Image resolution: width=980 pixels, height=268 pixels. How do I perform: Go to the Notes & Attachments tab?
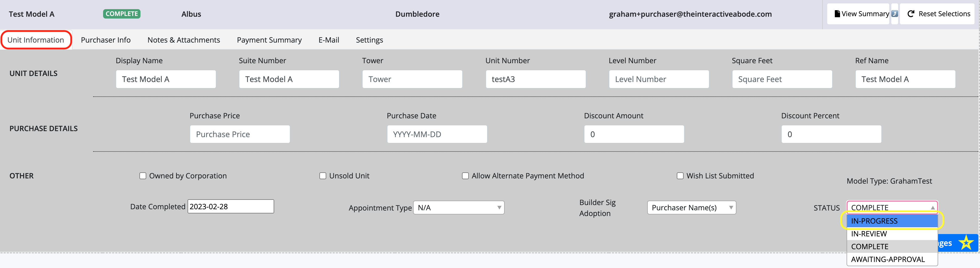pos(184,40)
